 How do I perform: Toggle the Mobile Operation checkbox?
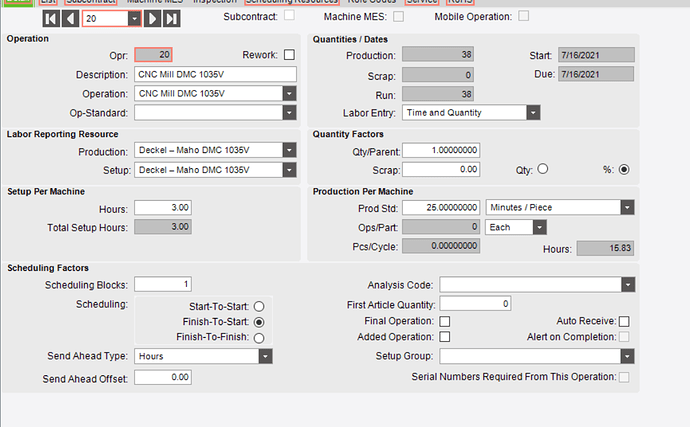tap(523, 16)
